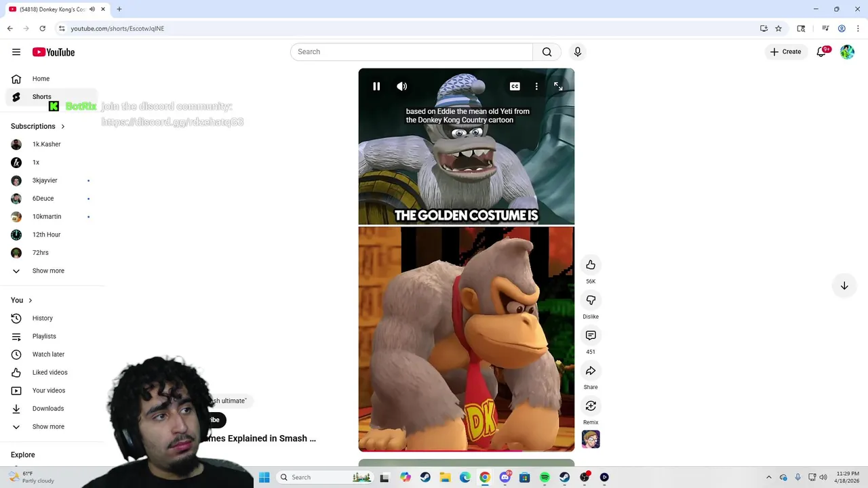This screenshot has height=488, width=868.
Task: Open the YouTube guide hamburger menu
Action: click(16, 52)
